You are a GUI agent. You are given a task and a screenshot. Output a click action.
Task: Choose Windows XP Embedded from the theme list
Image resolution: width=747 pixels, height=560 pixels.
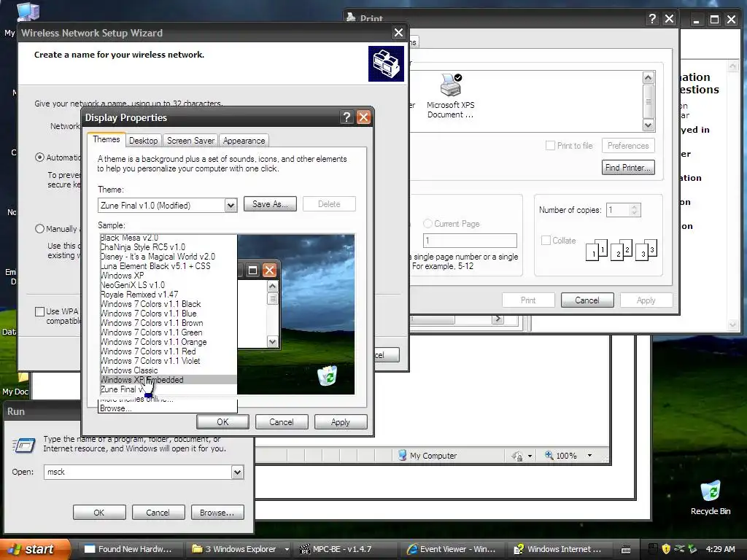click(169, 380)
